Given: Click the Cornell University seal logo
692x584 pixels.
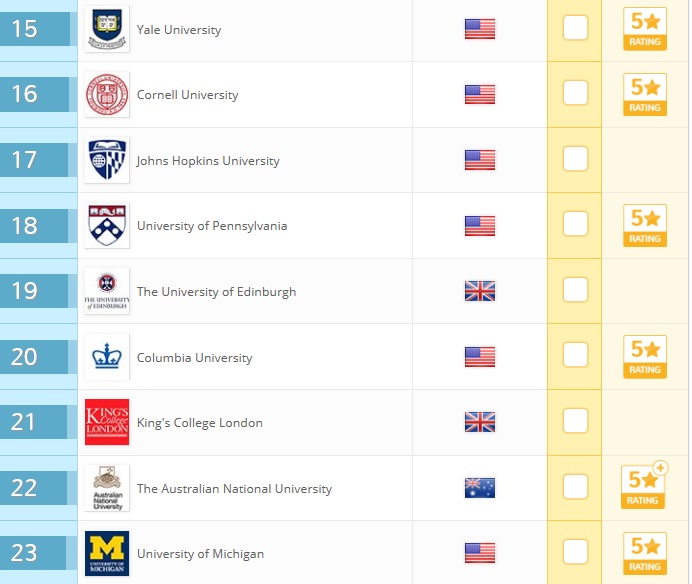Looking at the screenshot, I should click(107, 94).
